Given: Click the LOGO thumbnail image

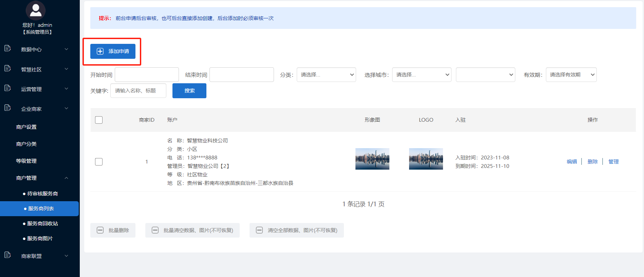Looking at the screenshot, I should pyautogui.click(x=426, y=159).
